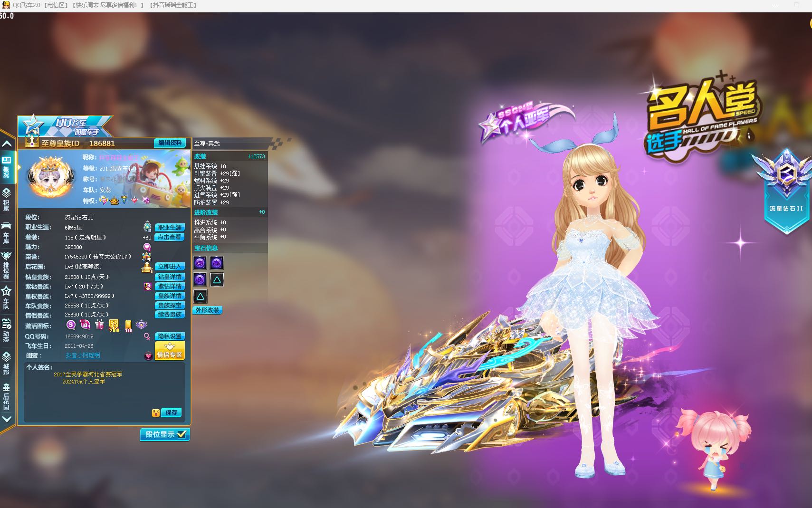Click the 续费贵族 renew button
The height and width of the screenshot is (508, 812).
click(x=170, y=314)
